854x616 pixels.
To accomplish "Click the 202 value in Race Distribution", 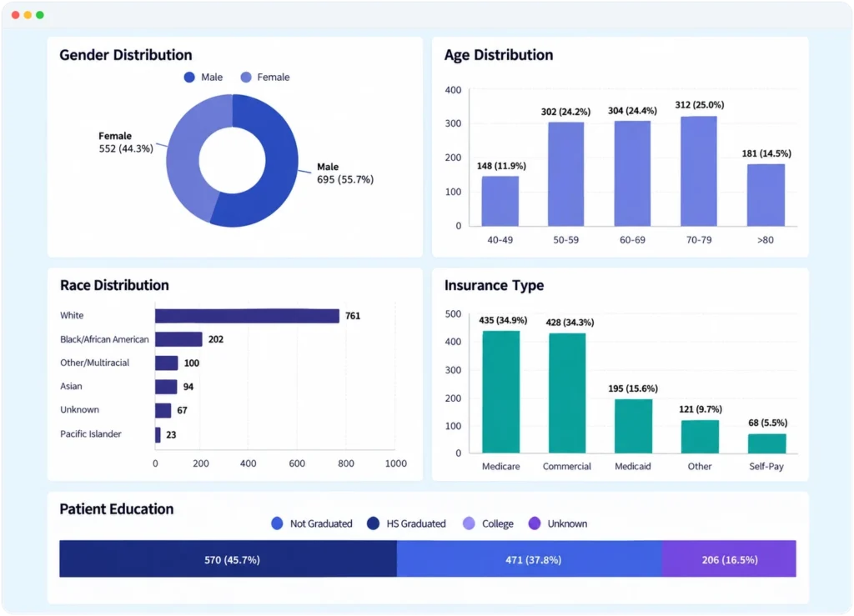I will pyautogui.click(x=216, y=339).
